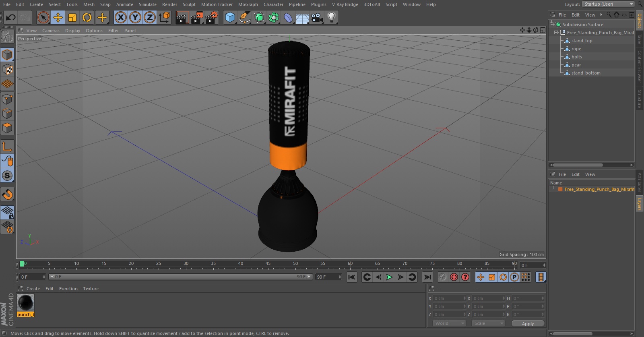Click the Object manager horizontal scrollbar

(x=578, y=165)
